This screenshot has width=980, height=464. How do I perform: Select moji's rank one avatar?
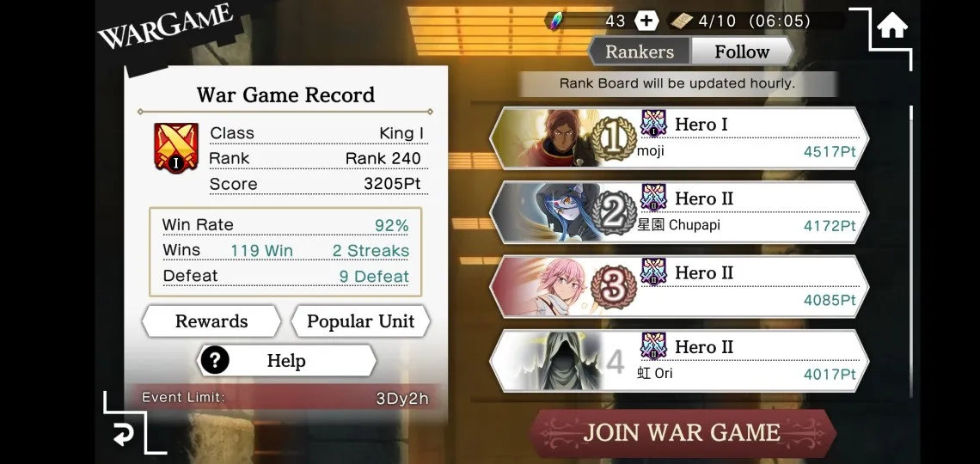tap(547, 138)
